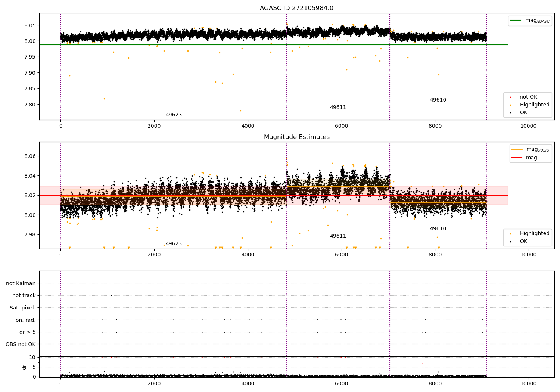Select the 7.98 y-axis tick label
Screen dimensions: 560x392
[30, 234]
